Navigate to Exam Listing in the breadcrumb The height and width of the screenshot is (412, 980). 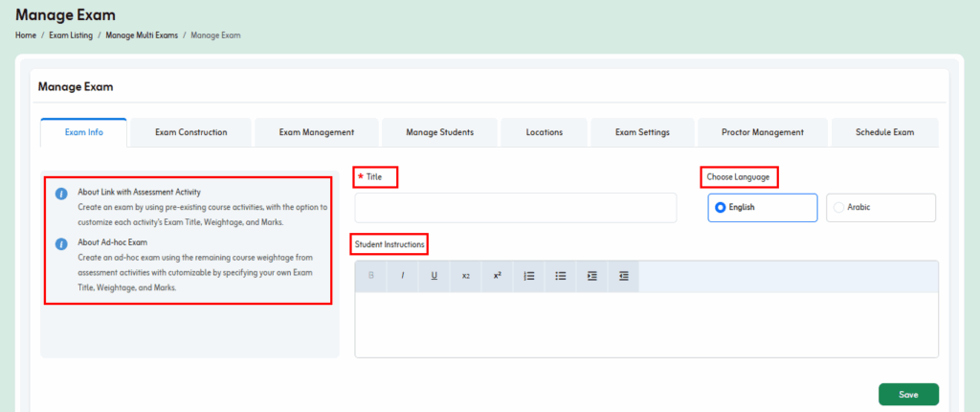pyautogui.click(x=71, y=35)
